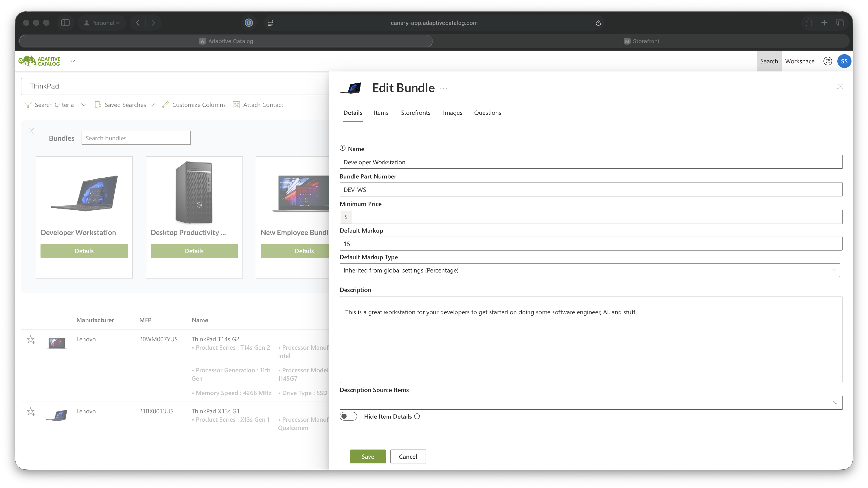
Task: Star the ThinkPad X13s G1 row
Action: [31, 412]
